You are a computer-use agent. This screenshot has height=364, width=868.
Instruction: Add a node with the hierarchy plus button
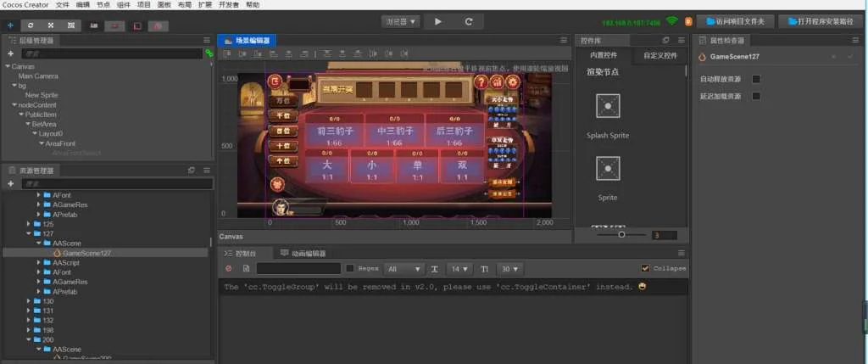tap(10, 53)
